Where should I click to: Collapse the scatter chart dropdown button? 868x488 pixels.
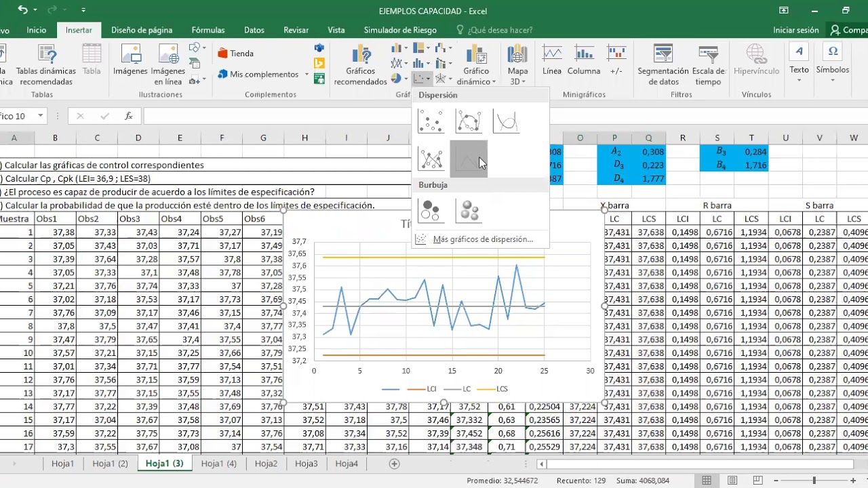tap(422, 79)
